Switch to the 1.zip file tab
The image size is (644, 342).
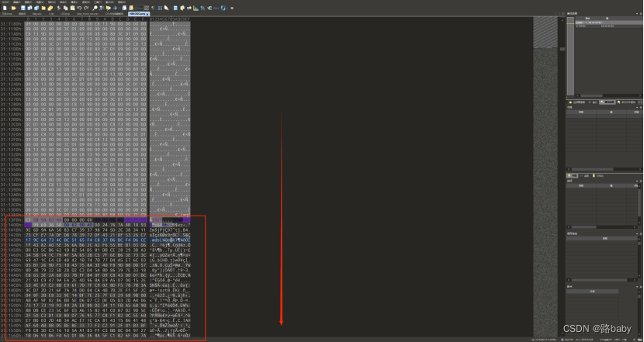pyautogui.click(x=51, y=14)
